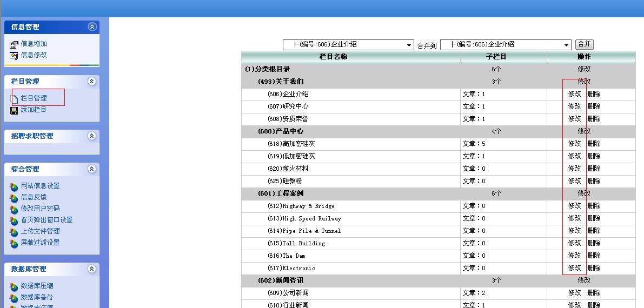Open the 首页弹出窗口设置 link
Screen dimensions: 644x308
(47, 220)
